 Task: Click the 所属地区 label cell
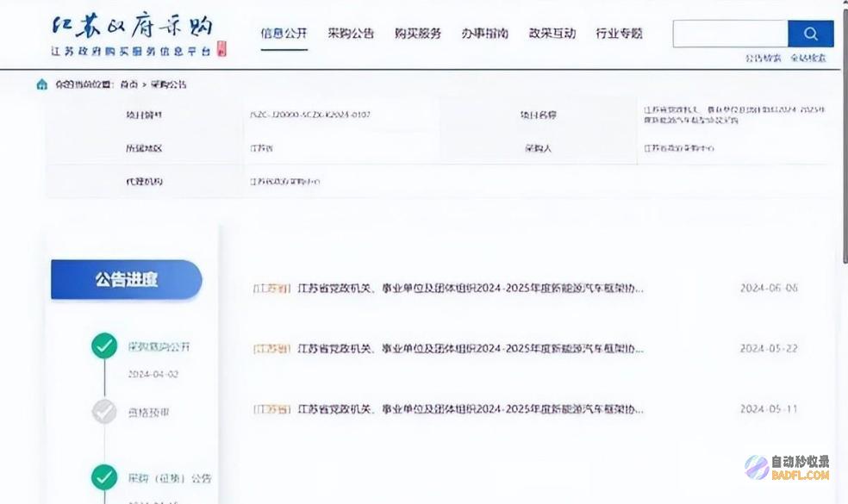(144, 148)
